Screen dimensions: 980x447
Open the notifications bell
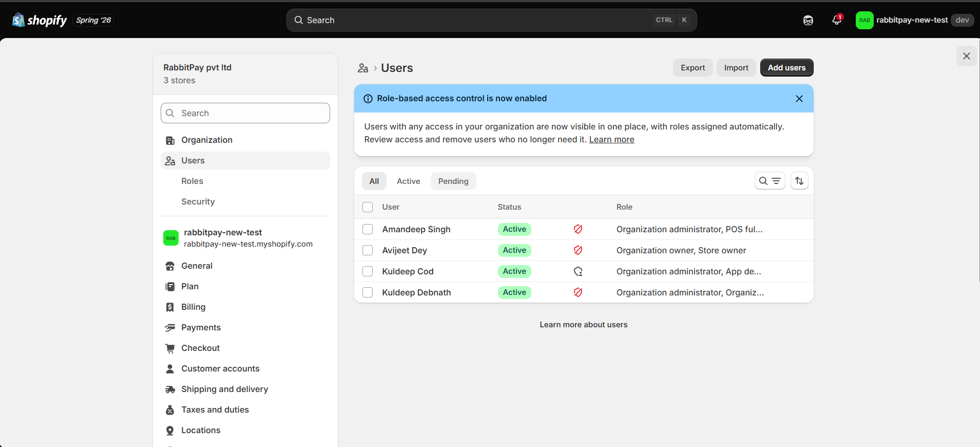click(837, 20)
